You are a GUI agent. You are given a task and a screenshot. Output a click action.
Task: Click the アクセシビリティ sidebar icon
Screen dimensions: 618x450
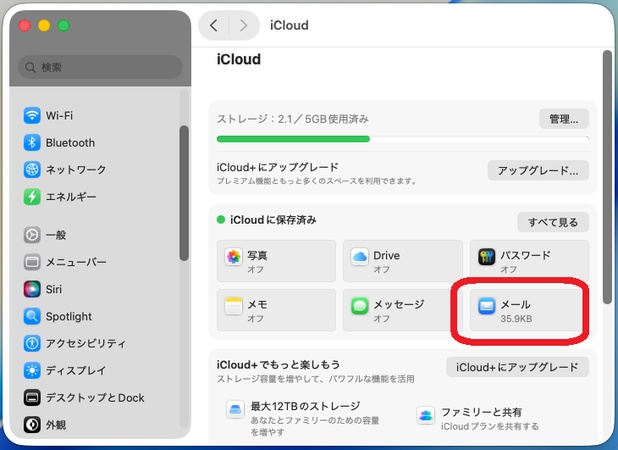click(32, 343)
